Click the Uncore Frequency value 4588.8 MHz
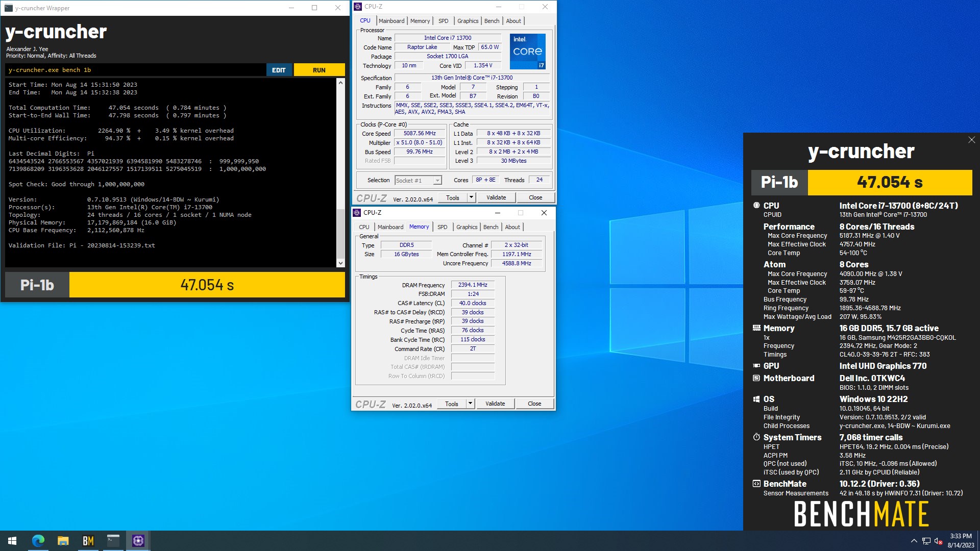 (517, 264)
